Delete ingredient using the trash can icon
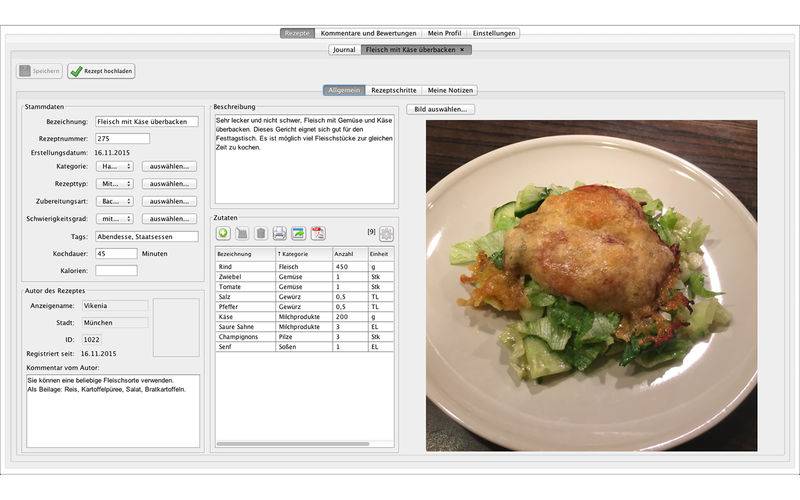800x500 pixels. pos(261,233)
